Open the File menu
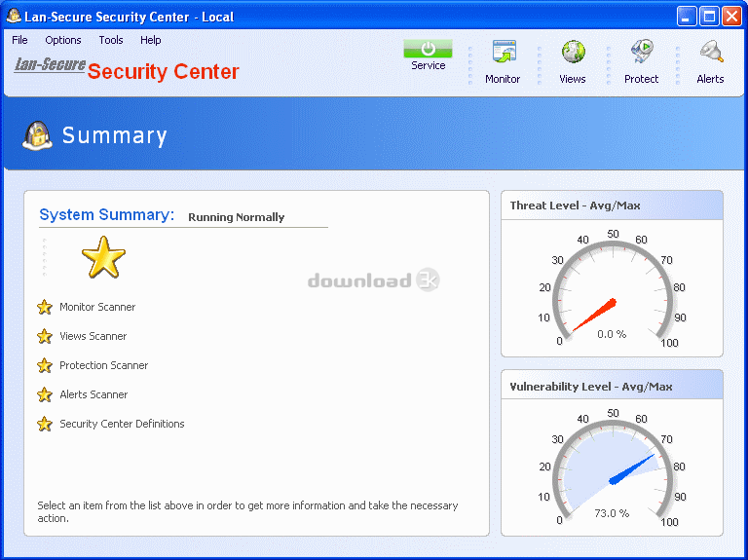The width and height of the screenshot is (748, 560). click(x=19, y=40)
